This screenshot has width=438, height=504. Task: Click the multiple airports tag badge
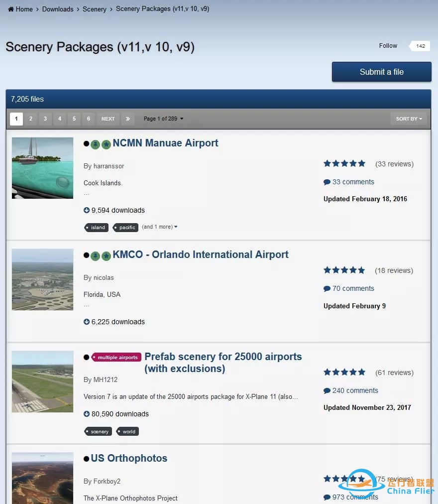pyautogui.click(x=117, y=358)
